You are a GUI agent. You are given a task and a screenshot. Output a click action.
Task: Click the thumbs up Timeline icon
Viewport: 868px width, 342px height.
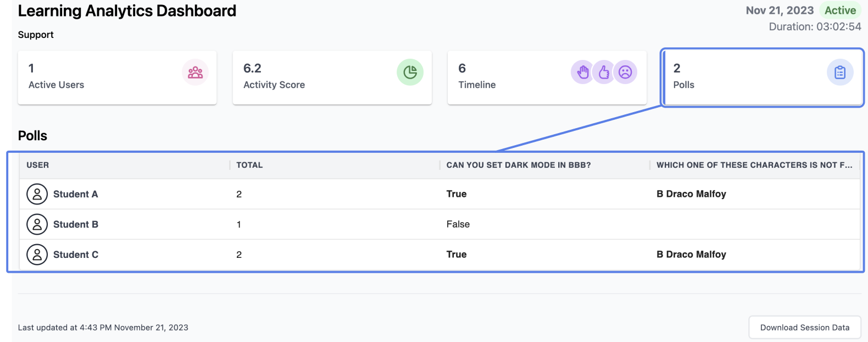click(604, 72)
